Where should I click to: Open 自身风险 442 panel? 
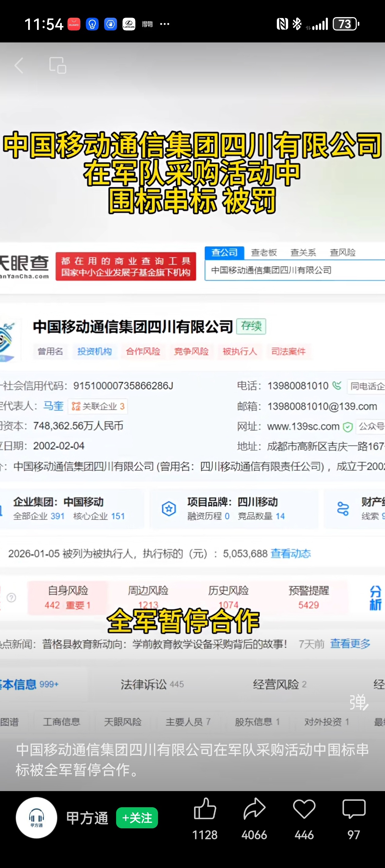(x=68, y=597)
